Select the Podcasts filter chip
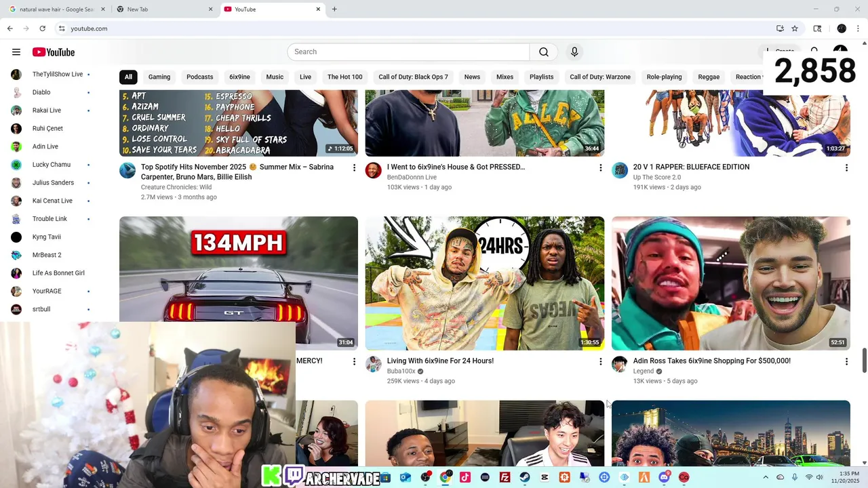This screenshot has height=488, width=868. click(x=200, y=77)
